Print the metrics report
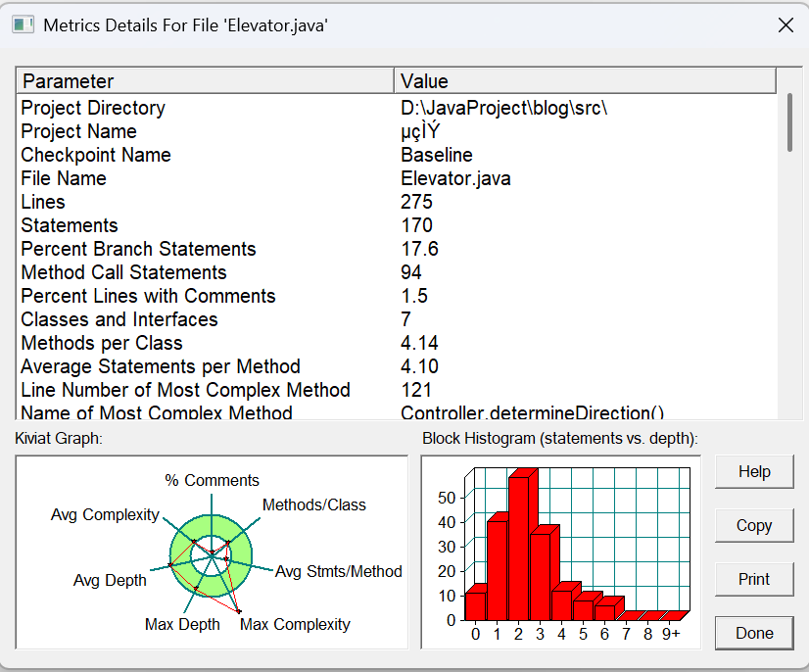The image size is (809, 672). pyautogui.click(x=754, y=579)
